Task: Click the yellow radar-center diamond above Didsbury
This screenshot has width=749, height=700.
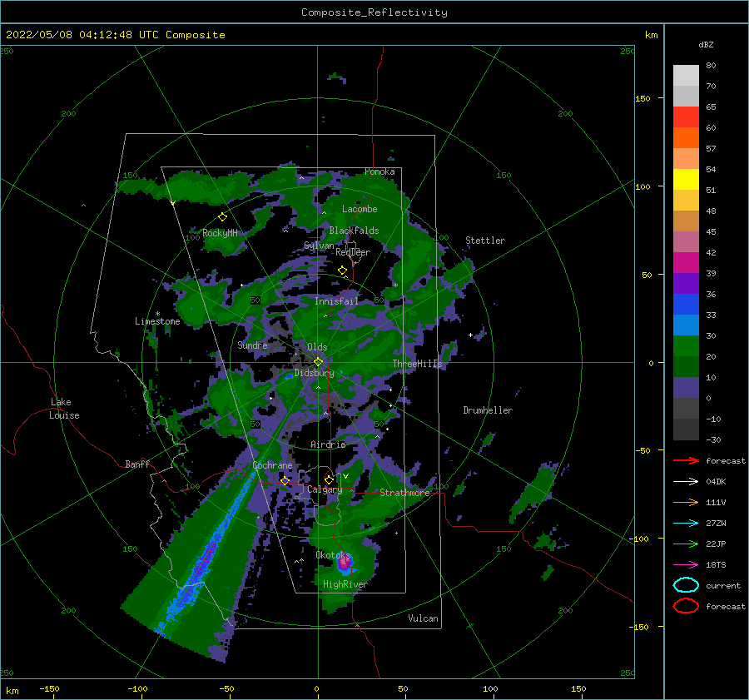Action: pos(318,362)
